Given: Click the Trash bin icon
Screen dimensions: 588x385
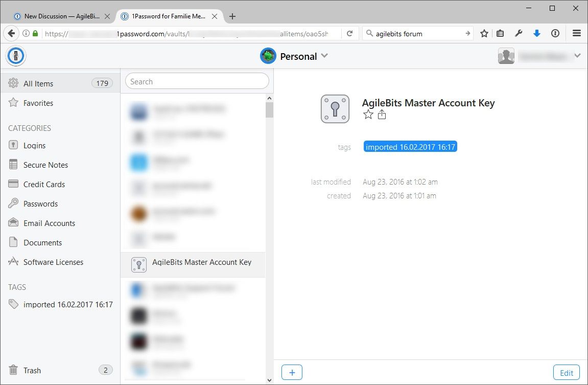Looking at the screenshot, I should pos(13,370).
